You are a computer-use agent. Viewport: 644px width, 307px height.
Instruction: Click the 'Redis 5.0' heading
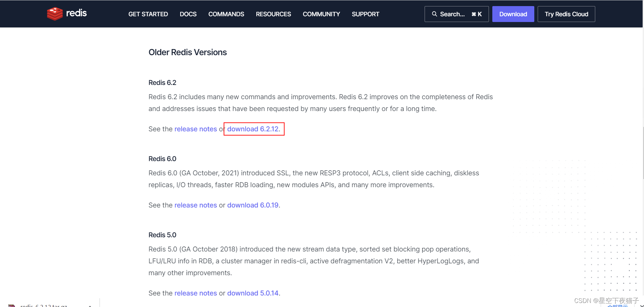[x=162, y=235]
